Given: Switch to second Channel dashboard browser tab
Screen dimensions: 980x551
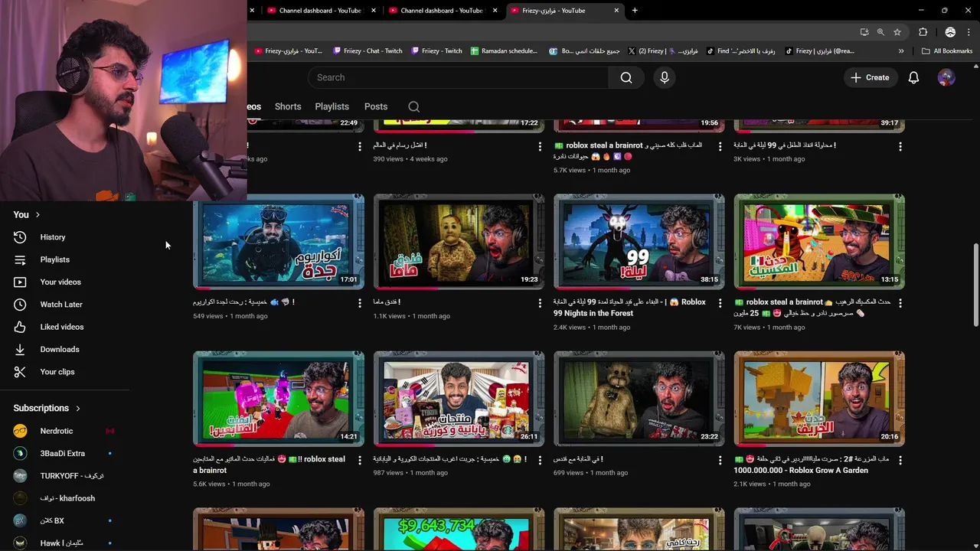Looking at the screenshot, I should pyautogui.click(x=442, y=11).
